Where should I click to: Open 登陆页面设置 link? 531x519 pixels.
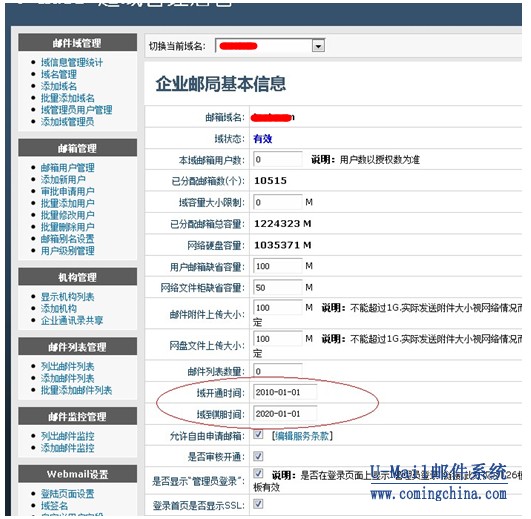[67, 494]
